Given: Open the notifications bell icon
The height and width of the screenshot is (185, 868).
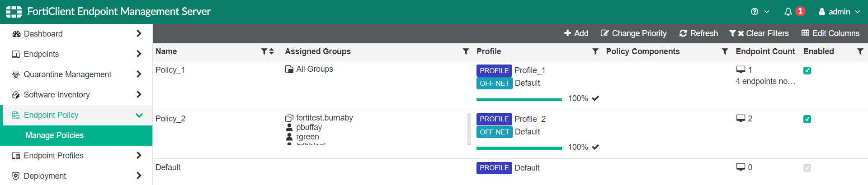Looking at the screenshot, I should click(788, 12).
